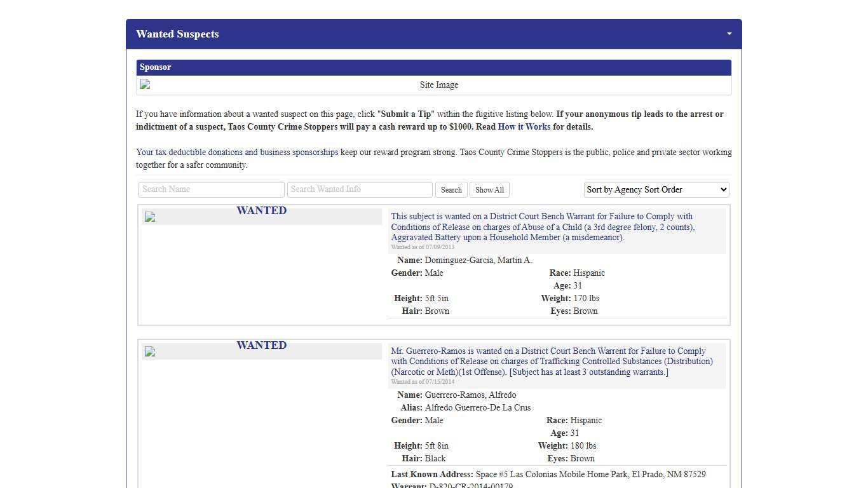This screenshot has height=488, width=868.
Task: Focus the Search Wanted Info field
Action: pyautogui.click(x=360, y=189)
